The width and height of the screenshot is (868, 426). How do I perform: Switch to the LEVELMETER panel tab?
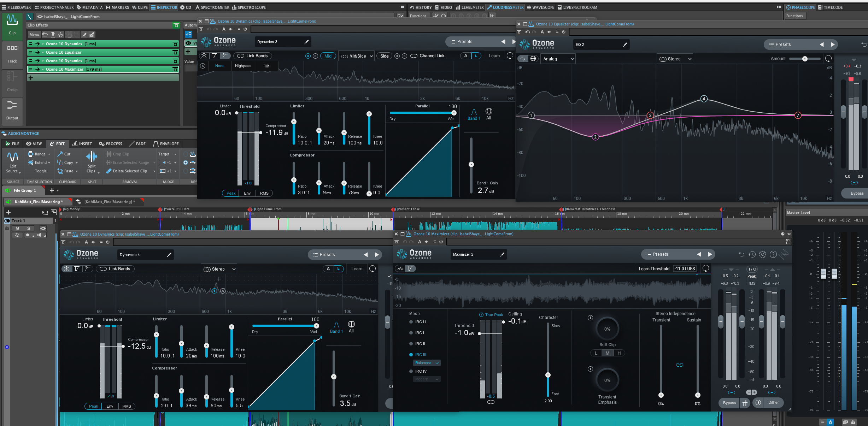point(469,7)
